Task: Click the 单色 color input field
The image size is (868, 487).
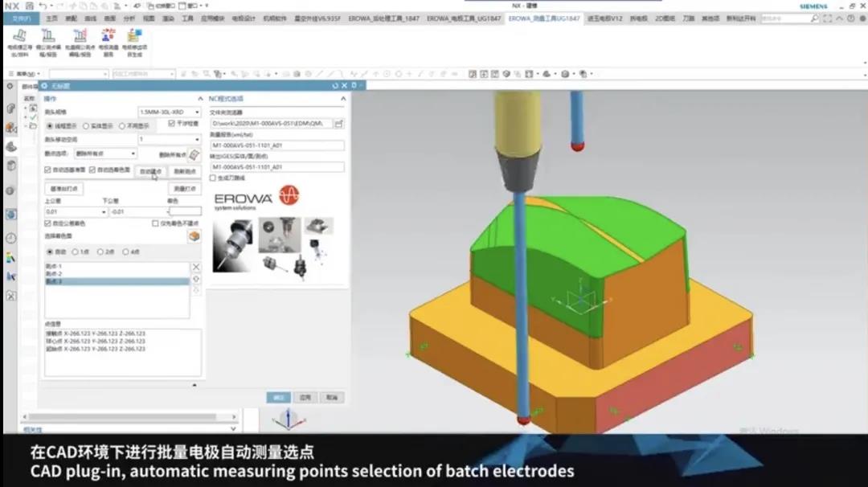Action: tap(185, 212)
